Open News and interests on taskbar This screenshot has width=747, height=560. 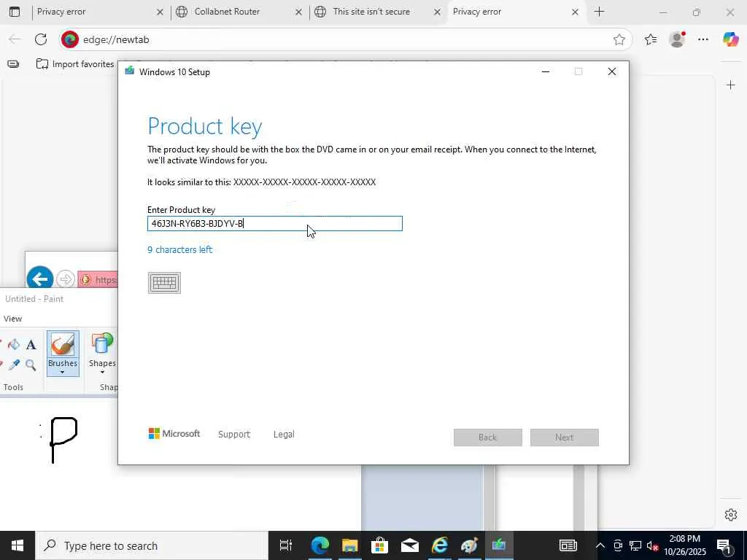click(x=568, y=545)
